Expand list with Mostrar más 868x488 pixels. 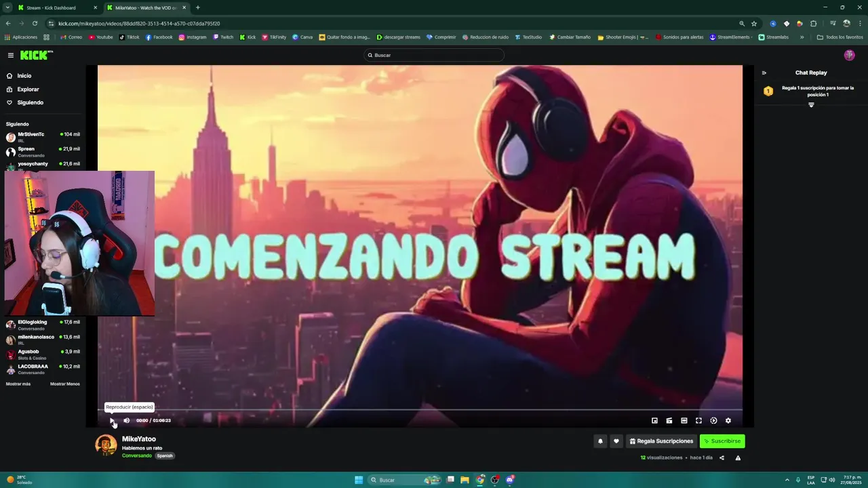pos(18,384)
